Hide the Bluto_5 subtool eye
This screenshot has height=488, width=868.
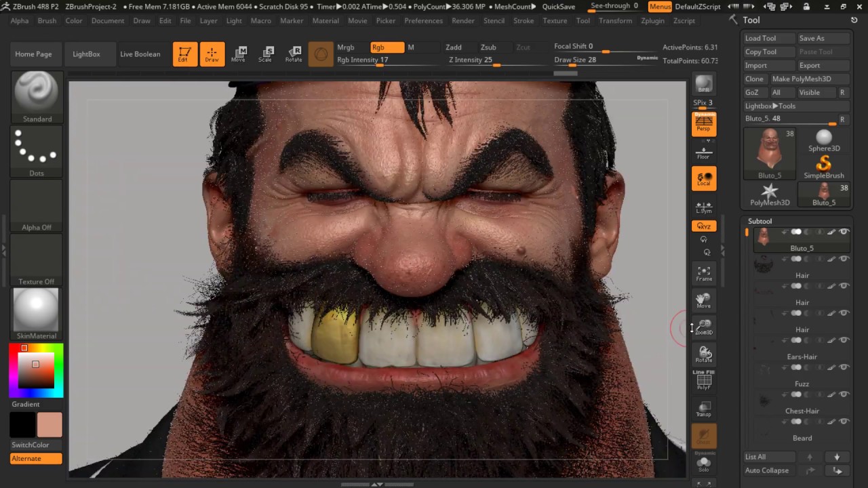844,232
